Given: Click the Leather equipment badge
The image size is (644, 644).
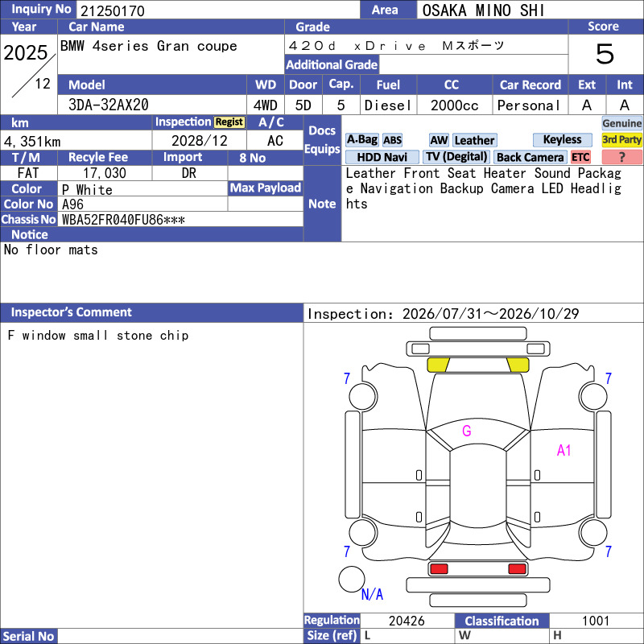Looking at the screenshot, I should (474, 140).
